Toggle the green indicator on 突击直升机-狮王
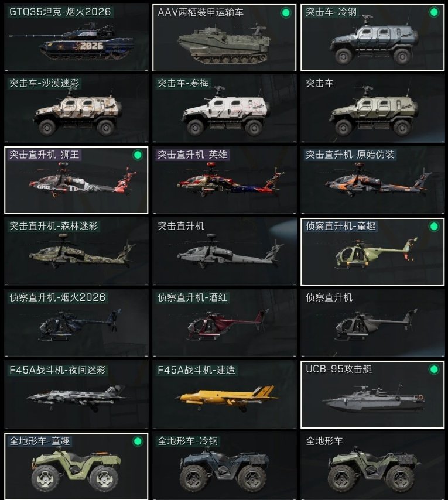 click(x=138, y=155)
